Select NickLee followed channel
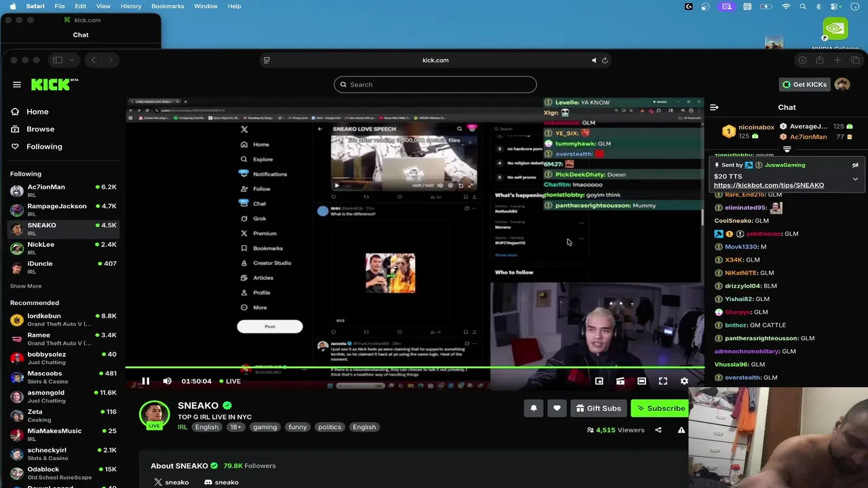The height and width of the screenshot is (488, 868). click(x=63, y=248)
